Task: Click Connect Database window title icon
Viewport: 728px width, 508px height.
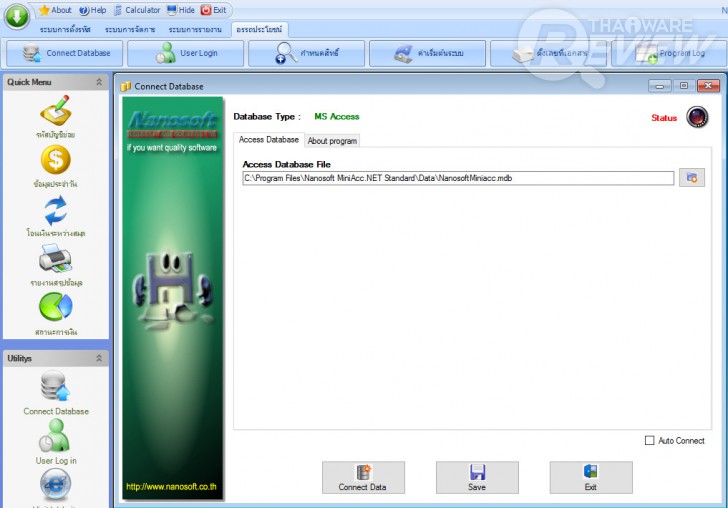Action: [125, 86]
